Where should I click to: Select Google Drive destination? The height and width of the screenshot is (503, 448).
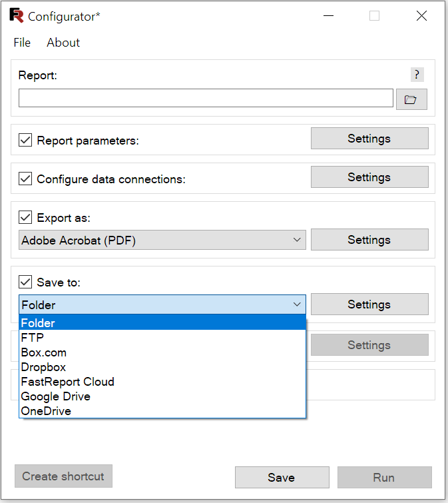[x=162, y=396]
